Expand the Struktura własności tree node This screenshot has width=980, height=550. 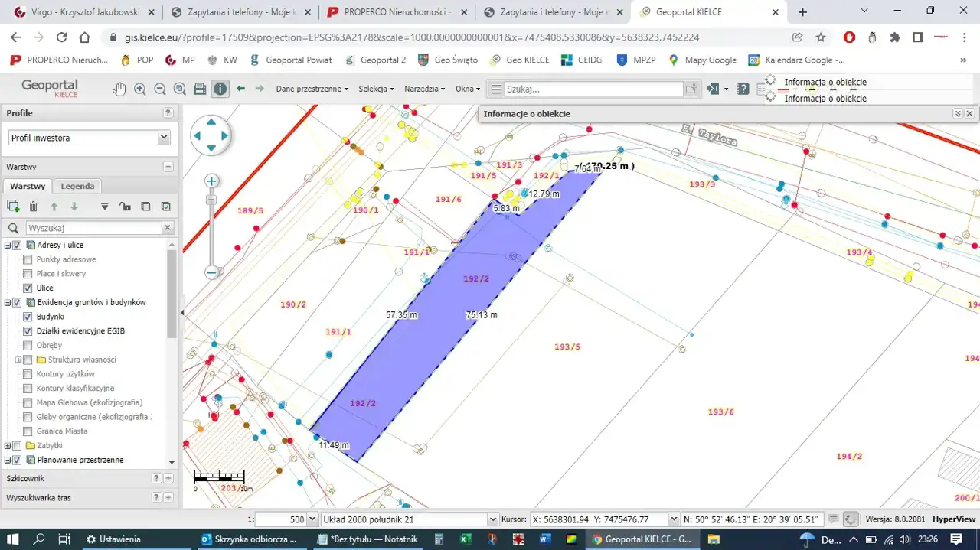(x=18, y=360)
